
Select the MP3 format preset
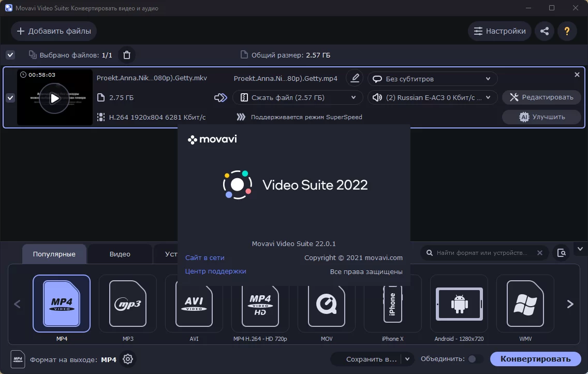click(128, 304)
